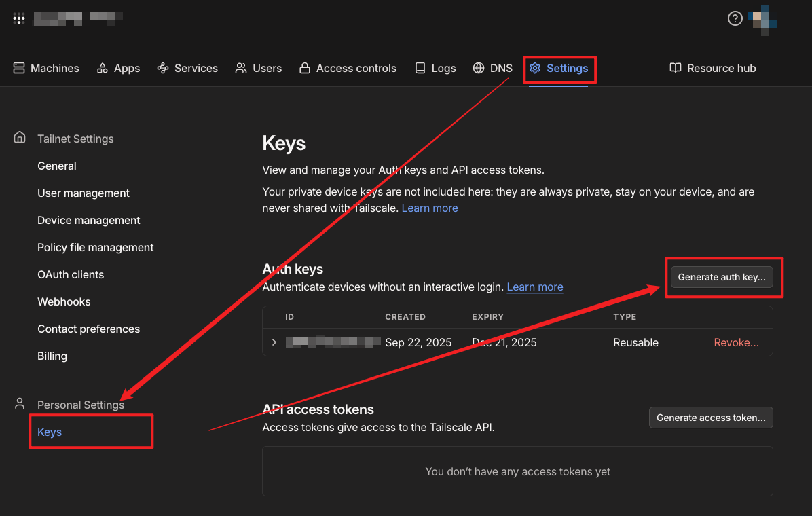Click the Personal Settings section heading
812x516 pixels.
[81, 405]
